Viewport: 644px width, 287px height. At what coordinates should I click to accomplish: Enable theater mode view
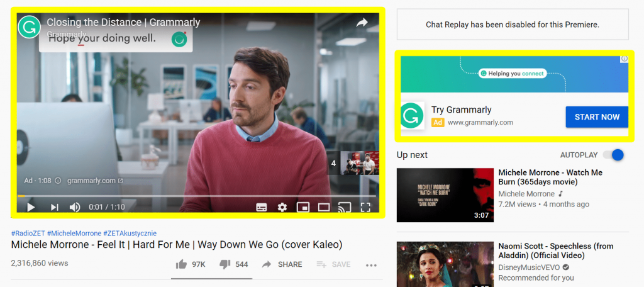[x=324, y=207]
